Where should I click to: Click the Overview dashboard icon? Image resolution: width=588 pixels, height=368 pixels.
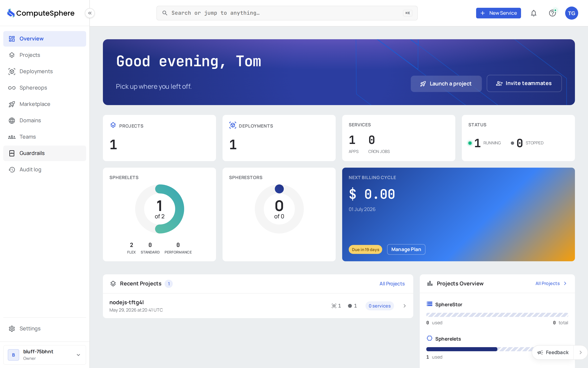pyautogui.click(x=12, y=39)
